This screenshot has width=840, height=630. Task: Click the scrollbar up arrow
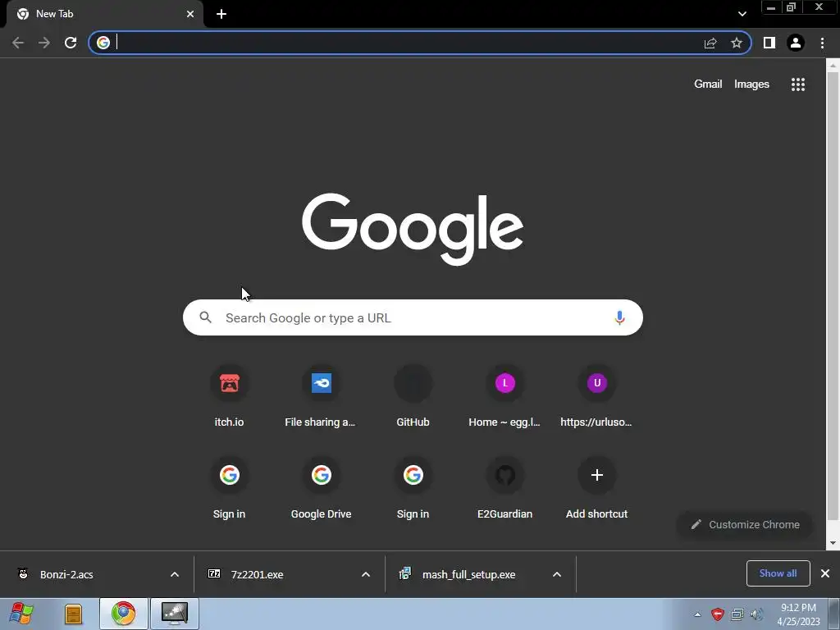click(x=833, y=66)
